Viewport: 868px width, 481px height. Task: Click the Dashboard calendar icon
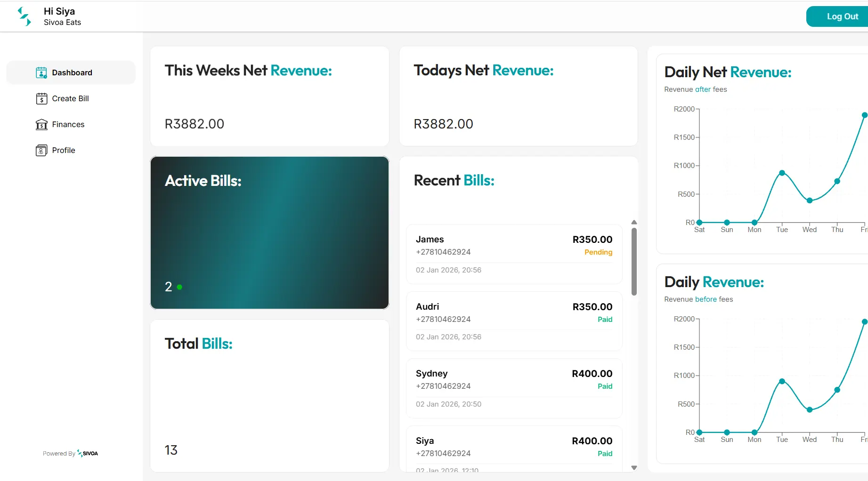(x=41, y=72)
